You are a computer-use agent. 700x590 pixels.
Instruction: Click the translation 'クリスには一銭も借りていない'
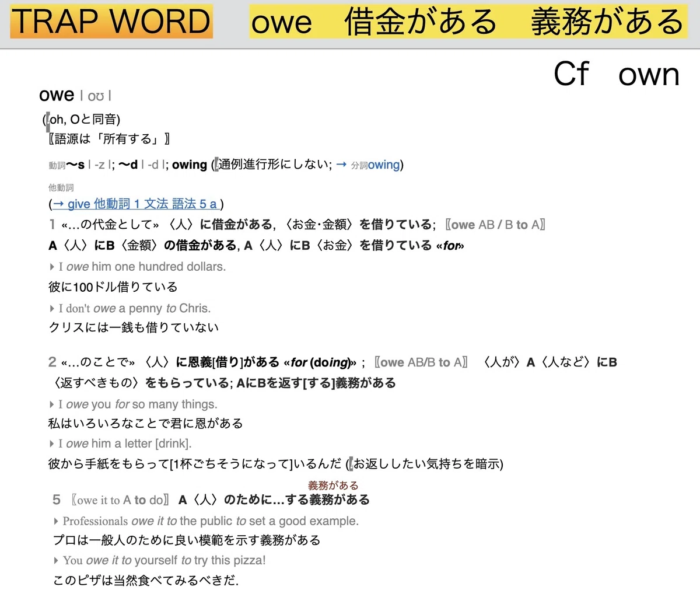pos(134,327)
